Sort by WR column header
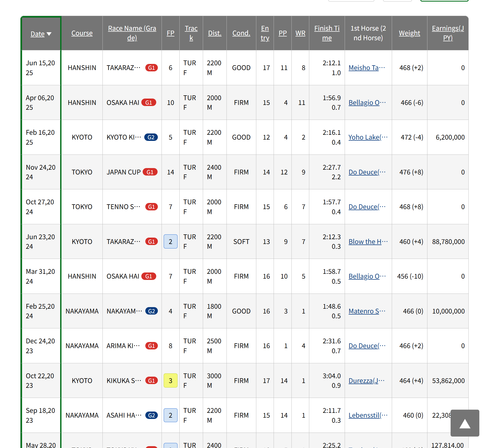 (x=300, y=33)
